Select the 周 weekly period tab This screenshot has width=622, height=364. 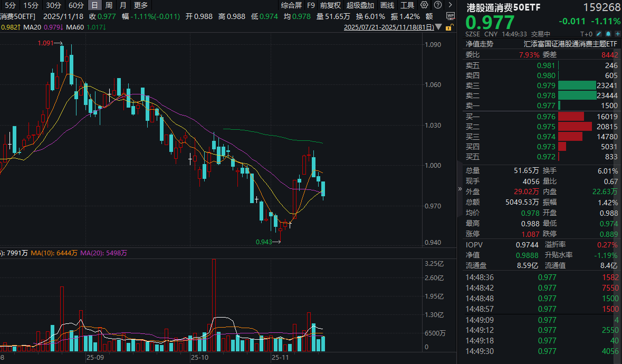point(109,5)
